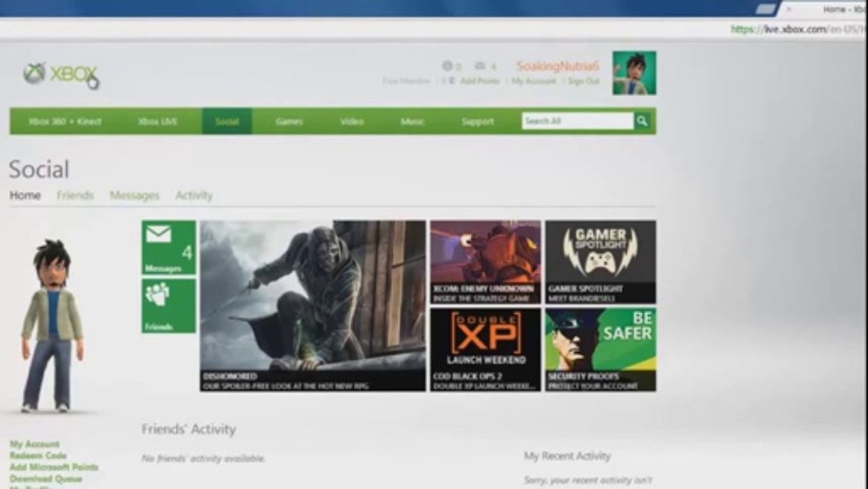Viewport: 868px width, 489px height.
Task: Click the avatar figure on the left
Action: click(52, 326)
